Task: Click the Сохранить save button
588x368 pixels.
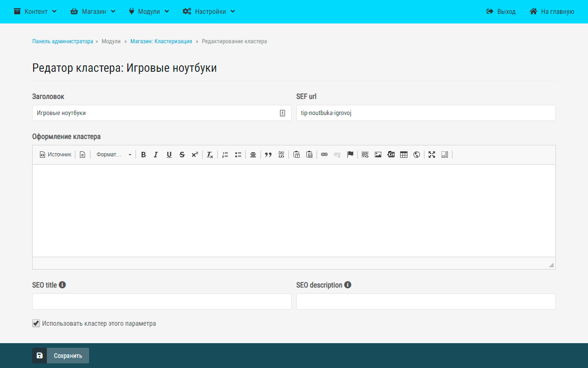Action: (x=61, y=356)
